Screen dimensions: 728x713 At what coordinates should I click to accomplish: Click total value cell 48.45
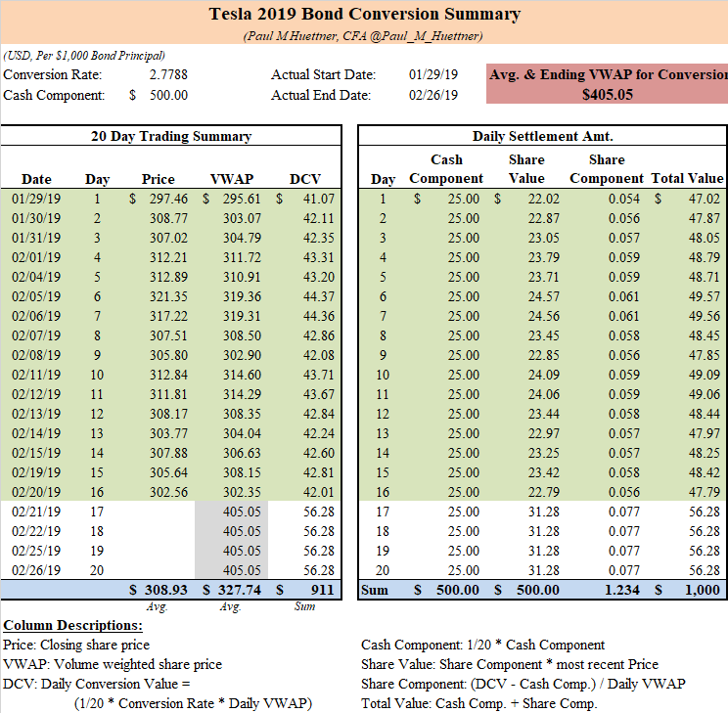coord(705,335)
